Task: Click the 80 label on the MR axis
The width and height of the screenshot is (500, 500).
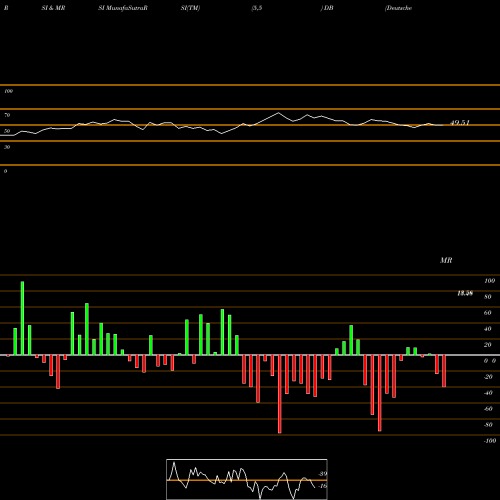Action: pyautogui.click(x=488, y=297)
